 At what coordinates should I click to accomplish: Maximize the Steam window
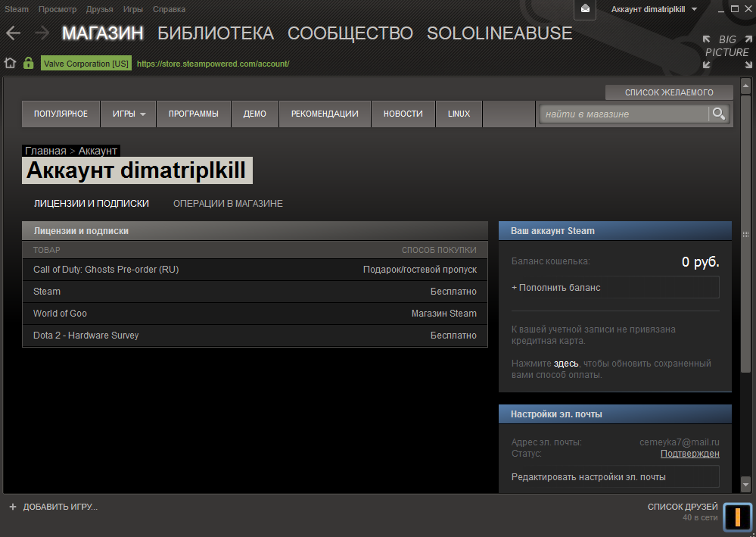735,8
